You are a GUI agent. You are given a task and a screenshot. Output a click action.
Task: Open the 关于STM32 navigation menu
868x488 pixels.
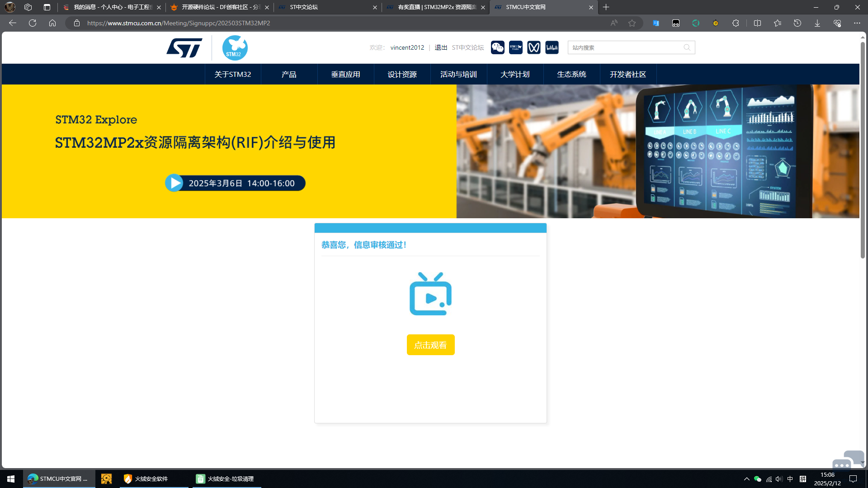233,74
